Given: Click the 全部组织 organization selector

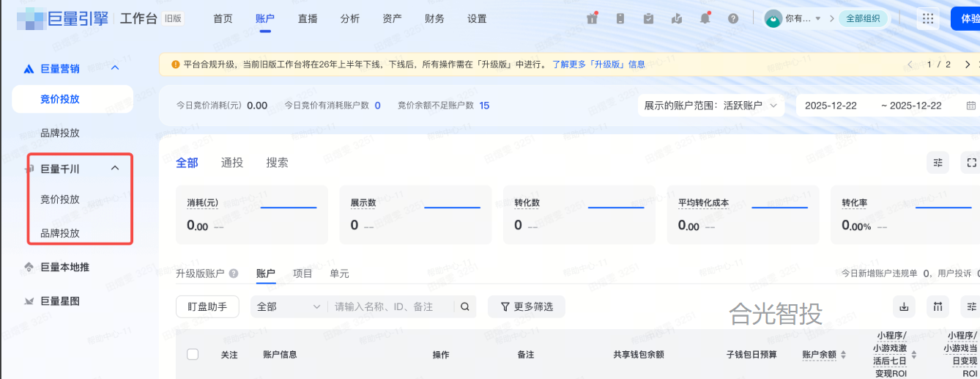Looking at the screenshot, I should [863, 18].
